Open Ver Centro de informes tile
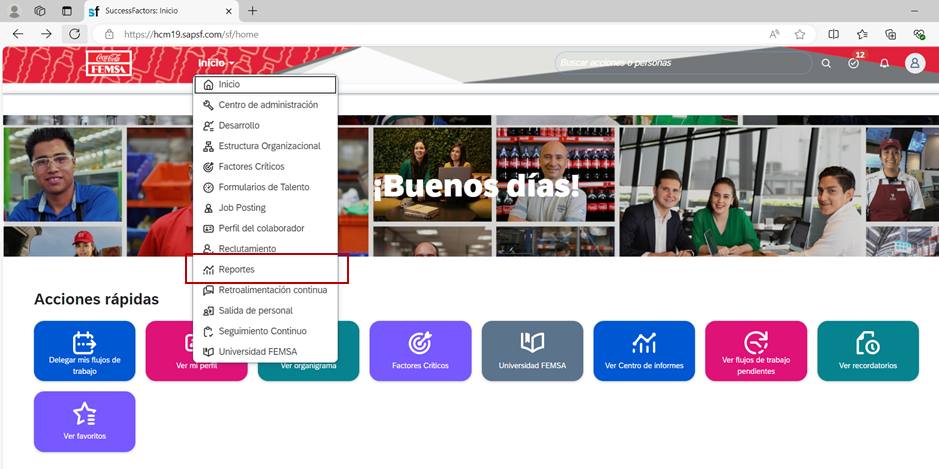The height and width of the screenshot is (469, 939). tap(644, 351)
